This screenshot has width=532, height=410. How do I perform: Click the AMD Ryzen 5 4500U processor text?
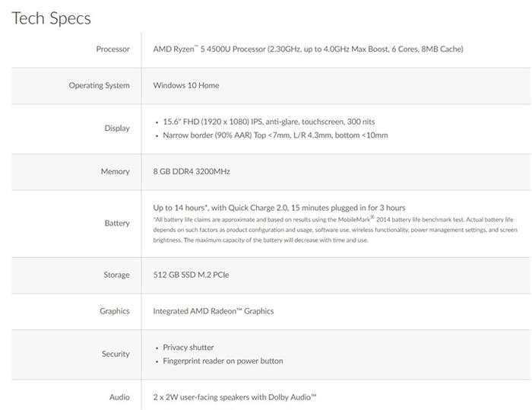point(308,49)
